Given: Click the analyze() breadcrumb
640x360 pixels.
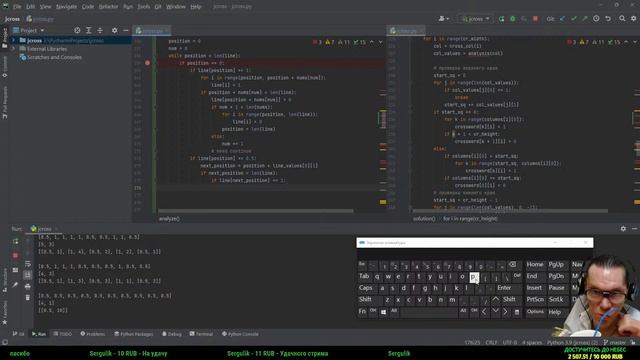Looking at the screenshot, I should (169, 219).
